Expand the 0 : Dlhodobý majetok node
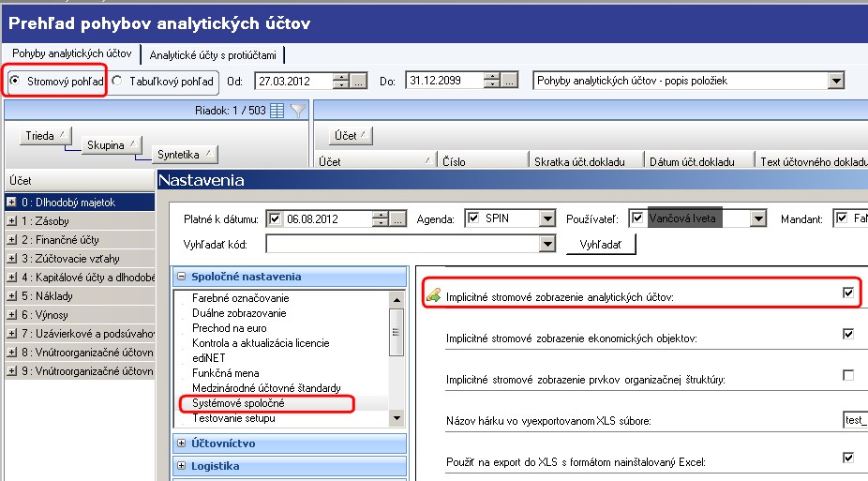The height and width of the screenshot is (481, 868). click(x=11, y=202)
